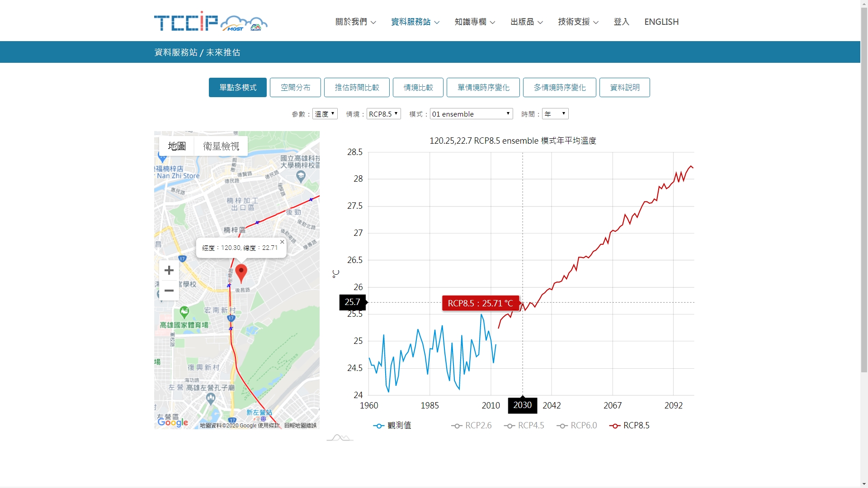Toggle the RCP4.5 legend series
This screenshot has height=488, width=868.
point(524,426)
